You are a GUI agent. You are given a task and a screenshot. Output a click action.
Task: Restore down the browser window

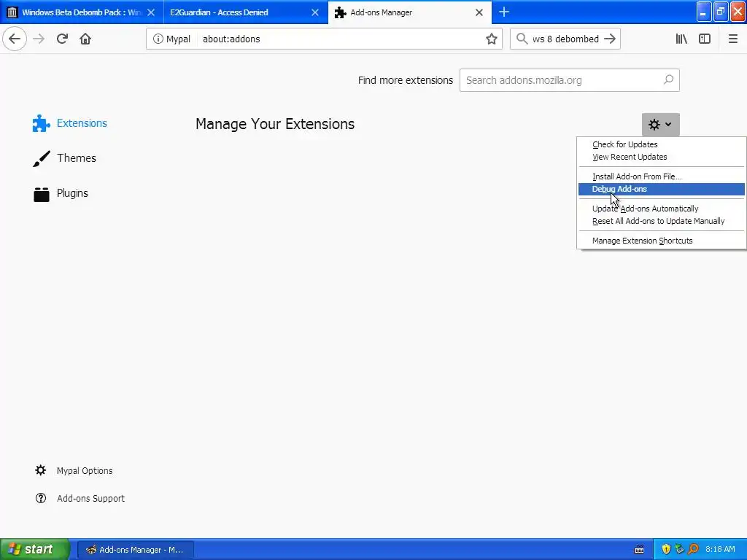[721, 12]
